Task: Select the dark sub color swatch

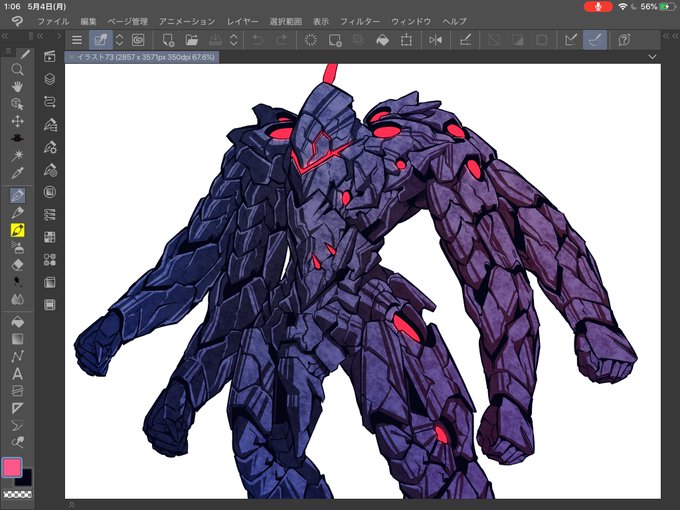Action: pyautogui.click(x=24, y=477)
